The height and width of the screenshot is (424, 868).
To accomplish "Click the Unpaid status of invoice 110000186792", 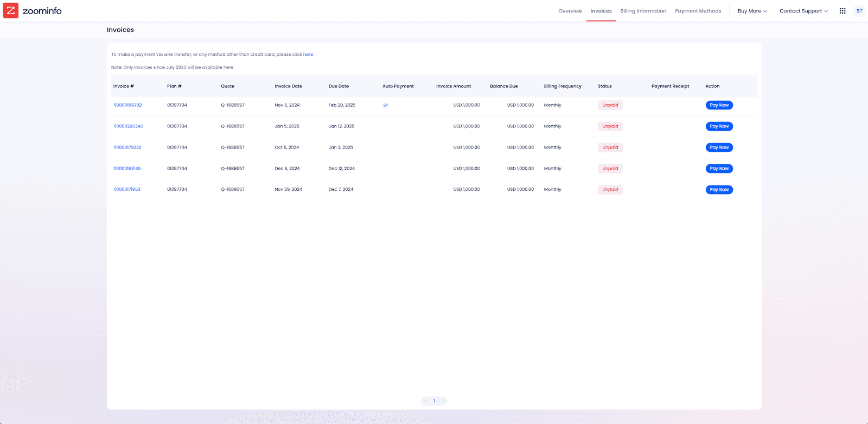I will point(610,105).
